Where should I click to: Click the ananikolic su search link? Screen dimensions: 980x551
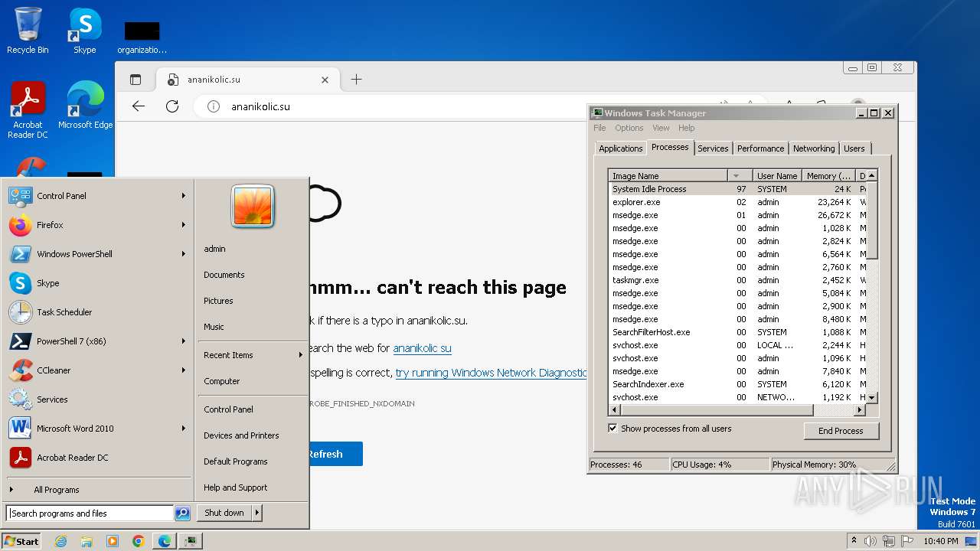[x=422, y=348]
